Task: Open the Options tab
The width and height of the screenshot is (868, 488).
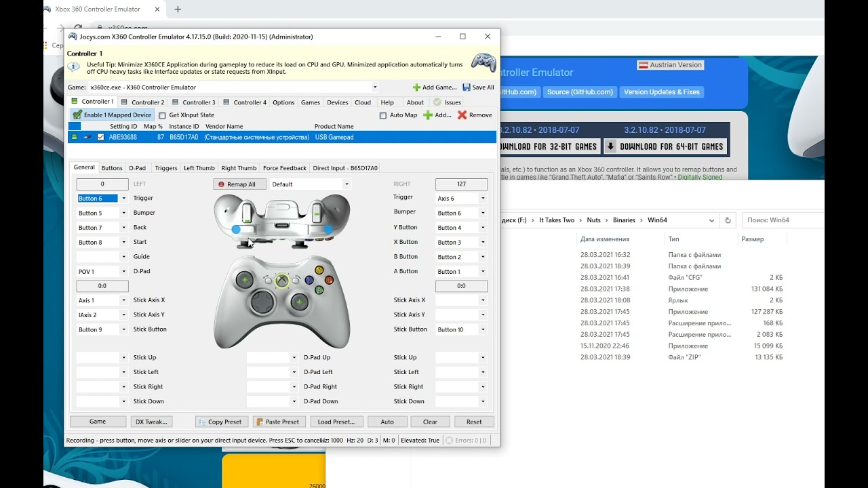Action: [x=283, y=102]
